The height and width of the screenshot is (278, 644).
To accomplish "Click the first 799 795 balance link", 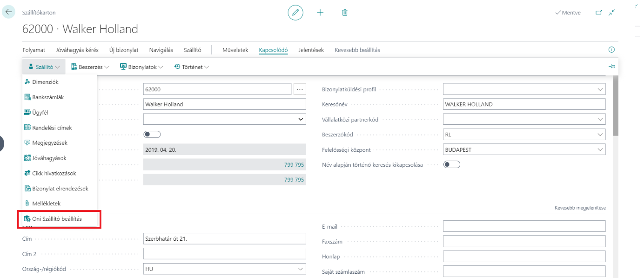I will click(x=294, y=165).
